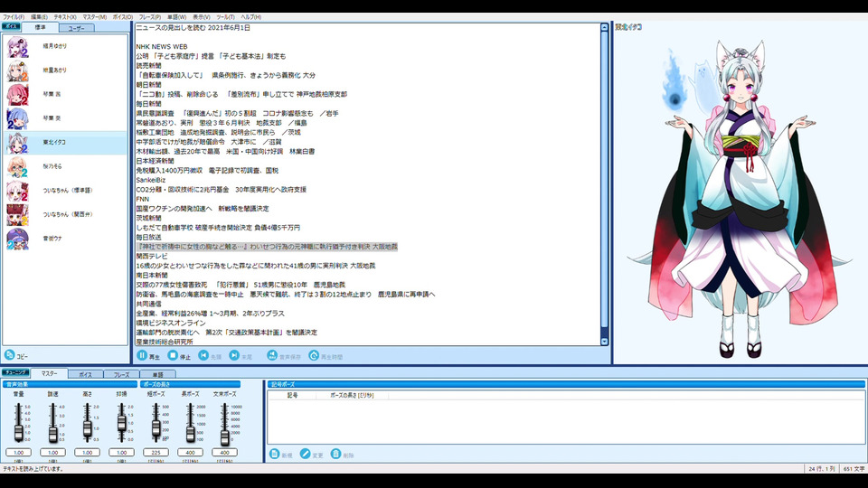Viewport: 868px width, 488px height.
Task: Click the 新規 new symbol pause icon
Action: click(274, 454)
